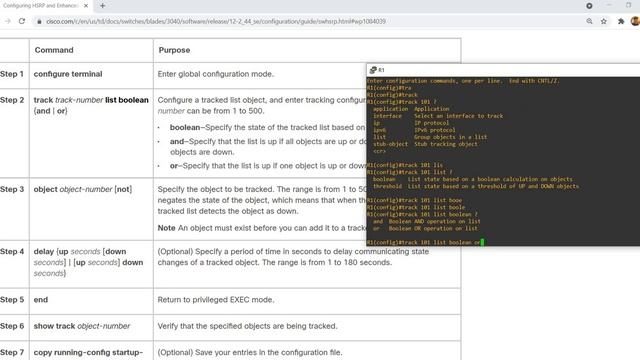Go forward in browser history
The width and height of the screenshot is (640, 360).
point(7,21)
